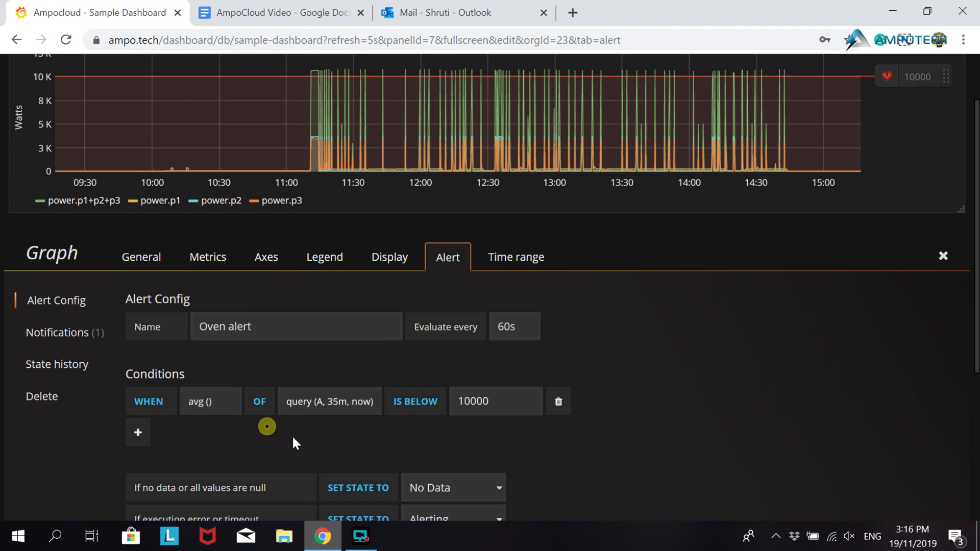Open a new browser tab

(x=573, y=13)
